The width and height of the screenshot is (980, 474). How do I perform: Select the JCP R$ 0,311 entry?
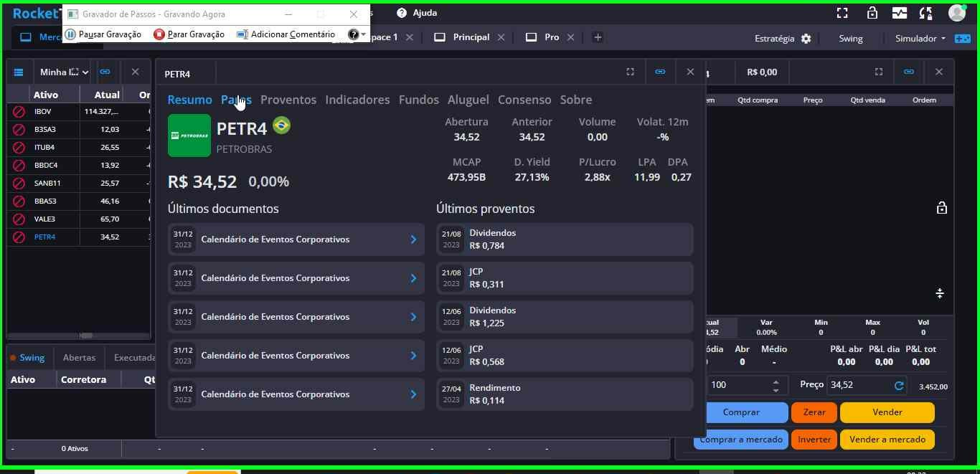pyautogui.click(x=565, y=278)
